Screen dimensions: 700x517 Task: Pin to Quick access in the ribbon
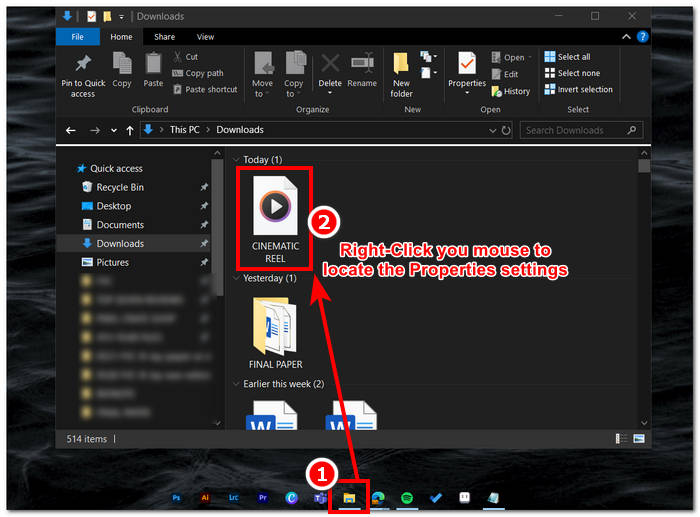[x=83, y=75]
